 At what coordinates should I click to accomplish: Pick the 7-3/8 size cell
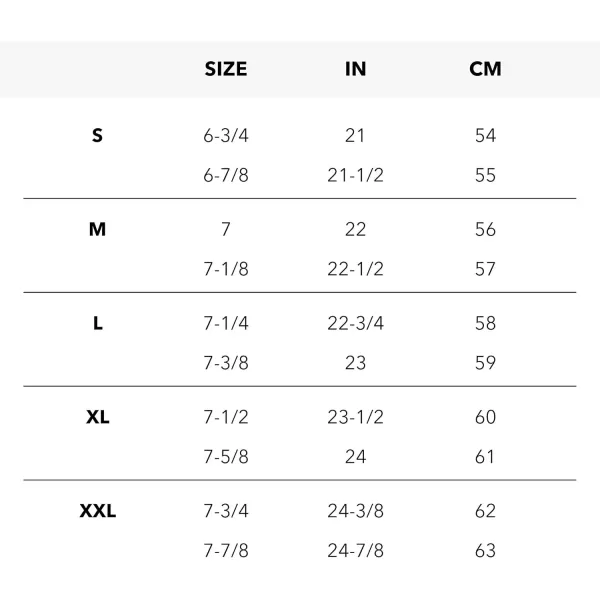(x=225, y=363)
